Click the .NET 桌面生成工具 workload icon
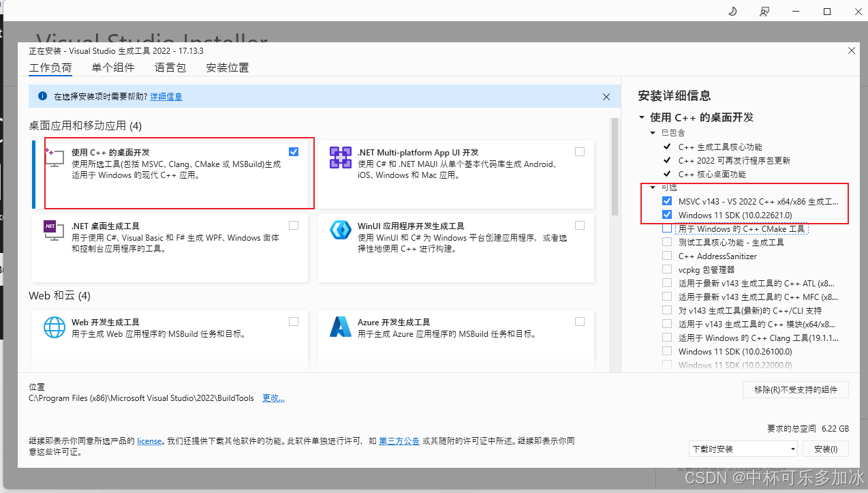The image size is (868, 493). pos(54,232)
